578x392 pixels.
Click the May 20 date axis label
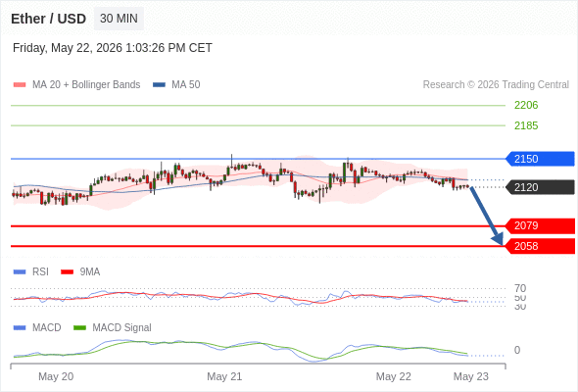(56, 376)
